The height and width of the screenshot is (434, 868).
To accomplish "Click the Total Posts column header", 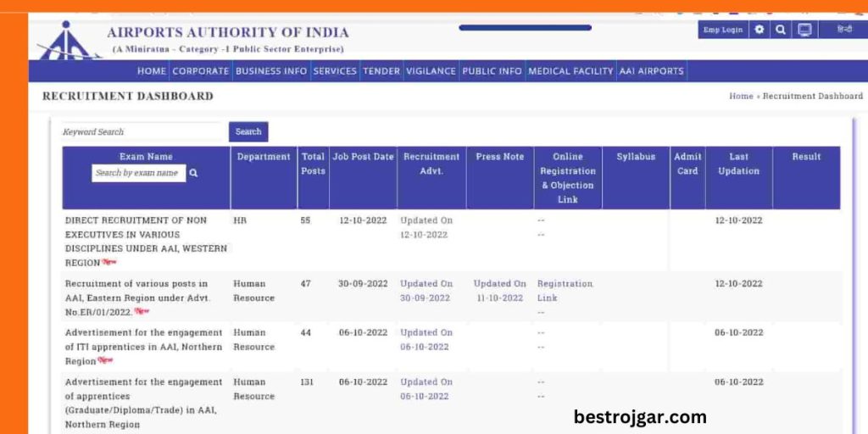I will [314, 164].
